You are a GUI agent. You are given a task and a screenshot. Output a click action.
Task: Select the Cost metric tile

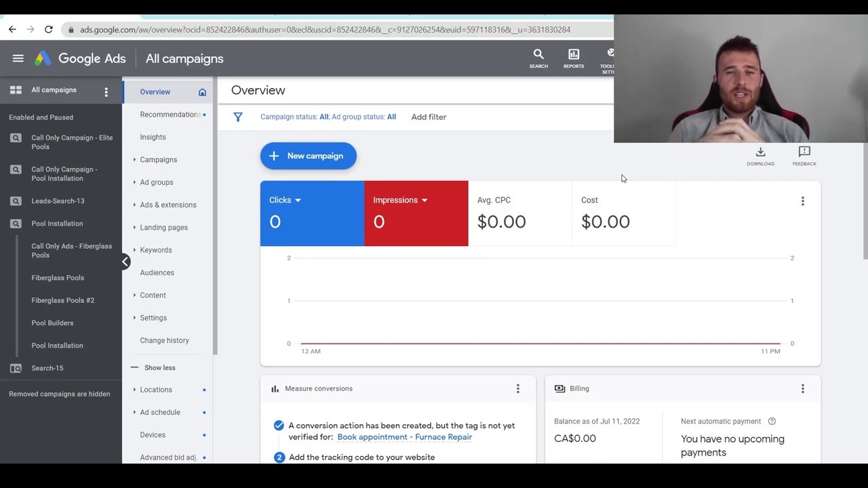click(x=624, y=213)
